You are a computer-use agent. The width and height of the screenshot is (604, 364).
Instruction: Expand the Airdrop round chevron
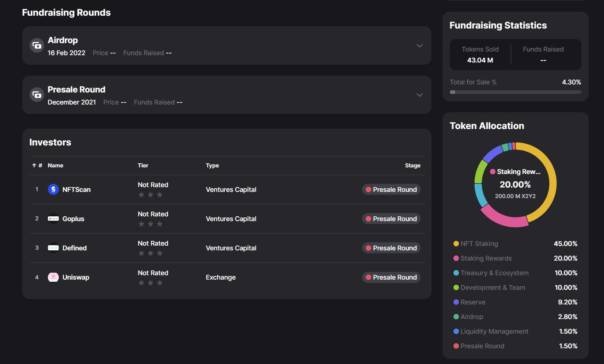point(419,46)
